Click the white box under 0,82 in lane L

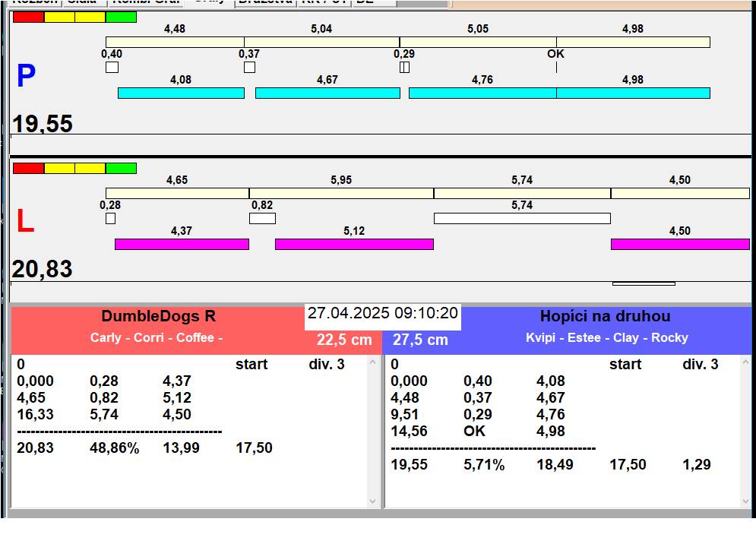262,219
